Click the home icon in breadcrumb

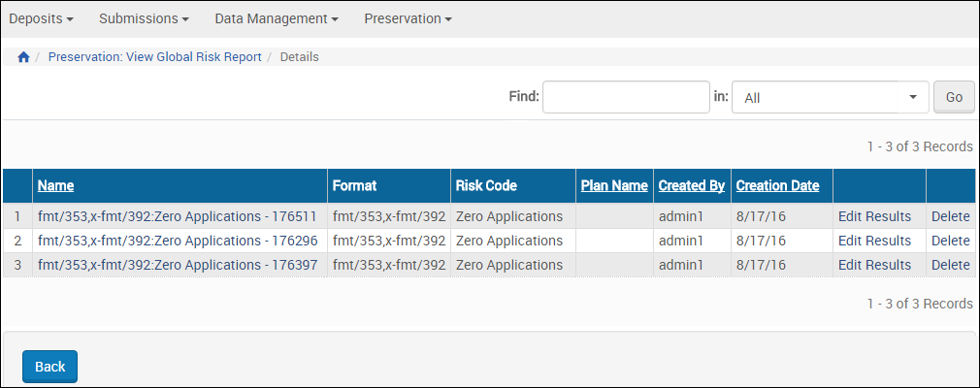tap(24, 57)
